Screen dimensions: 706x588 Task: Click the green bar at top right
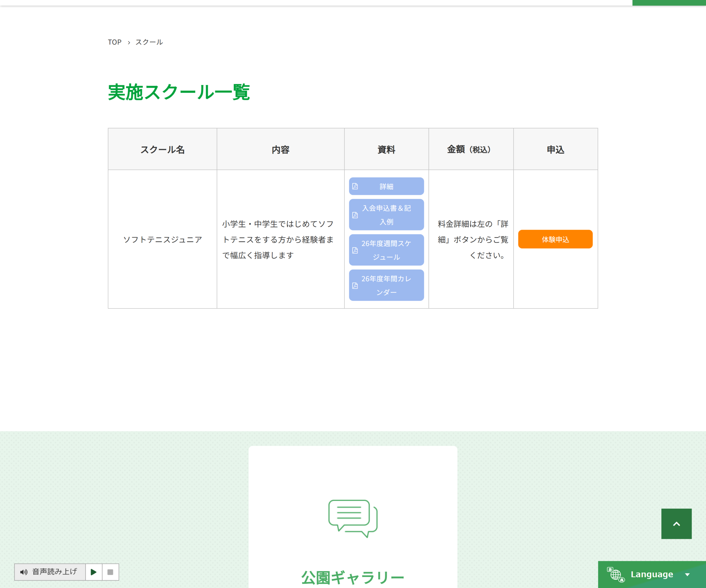click(669, 3)
